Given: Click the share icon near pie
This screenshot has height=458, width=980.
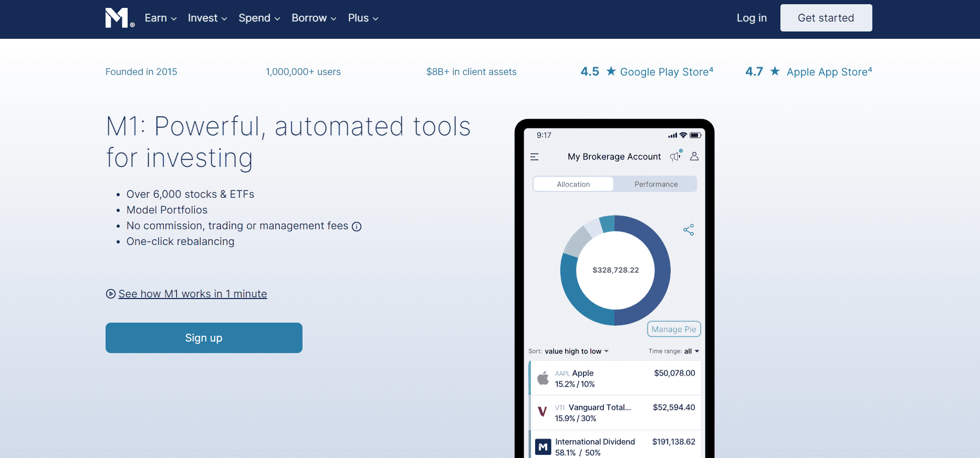Looking at the screenshot, I should pyautogui.click(x=689, y=230).
